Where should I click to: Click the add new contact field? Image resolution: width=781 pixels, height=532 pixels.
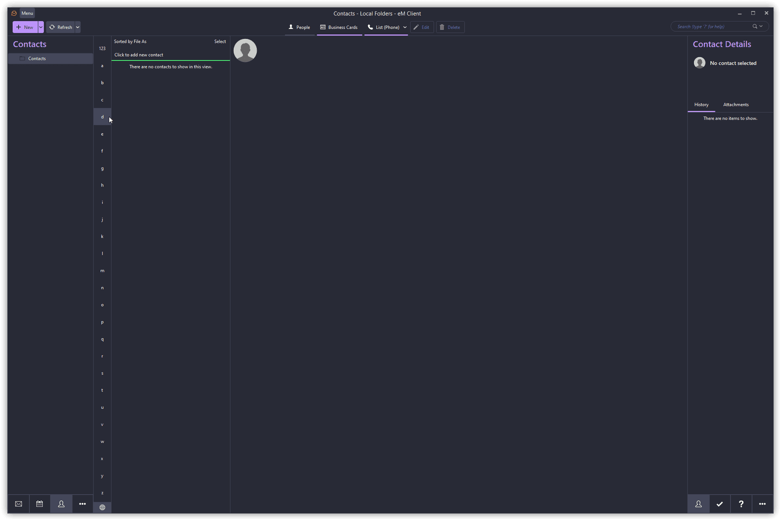click(170, 55)
